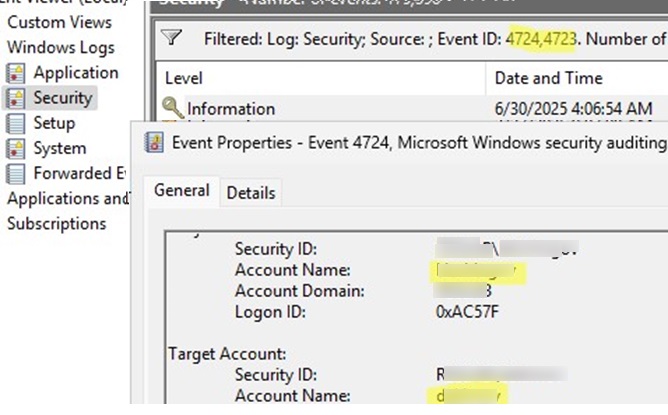
Task: Click the Application log icon
Action: point(16,73)
